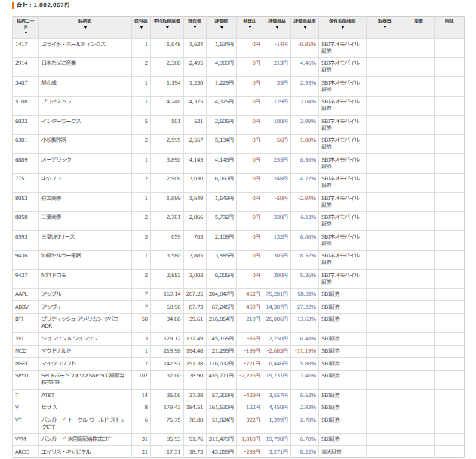Select stock code 8058
The width and height of the screenshot is (476, 459).
click(21, 217)
